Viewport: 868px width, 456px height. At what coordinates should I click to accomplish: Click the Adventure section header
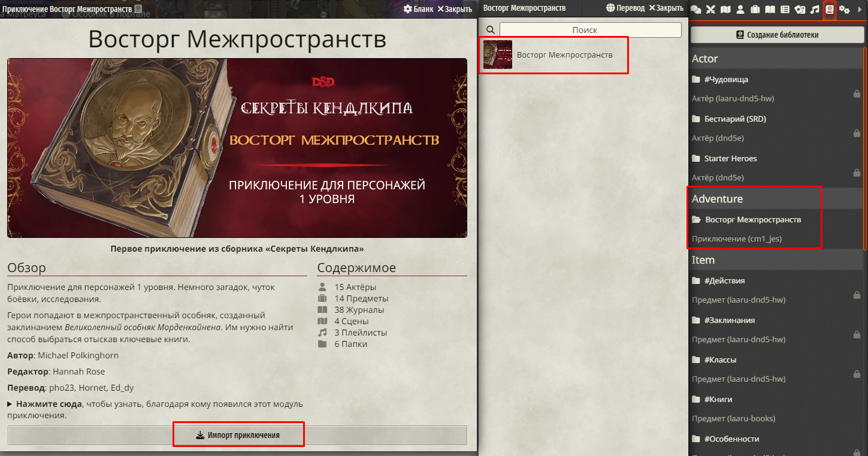(x=776, y=198)
